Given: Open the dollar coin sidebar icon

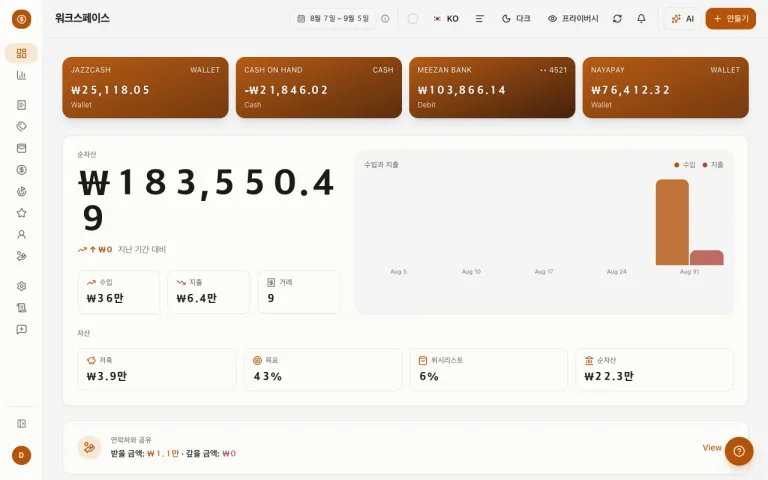Looking at the screenshot, I should point(21,169).
